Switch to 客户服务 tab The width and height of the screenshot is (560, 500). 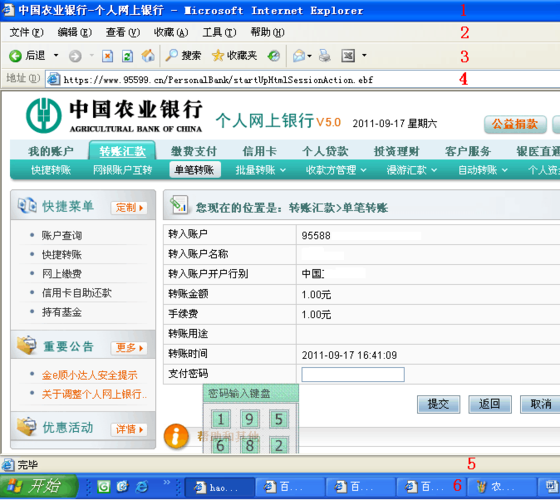click(x=468, y=151)
